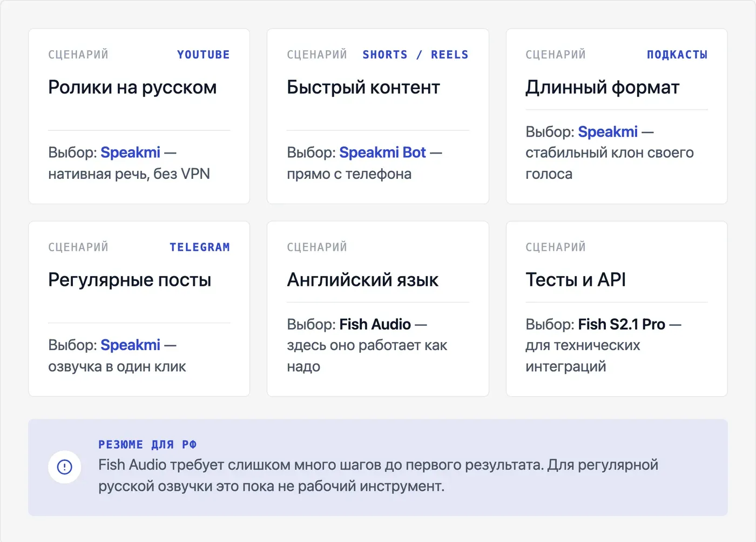The width and height of the screenshot is (756, 542).
Task: Click the text для технических интеграций
Action: (x=583, y=356)
